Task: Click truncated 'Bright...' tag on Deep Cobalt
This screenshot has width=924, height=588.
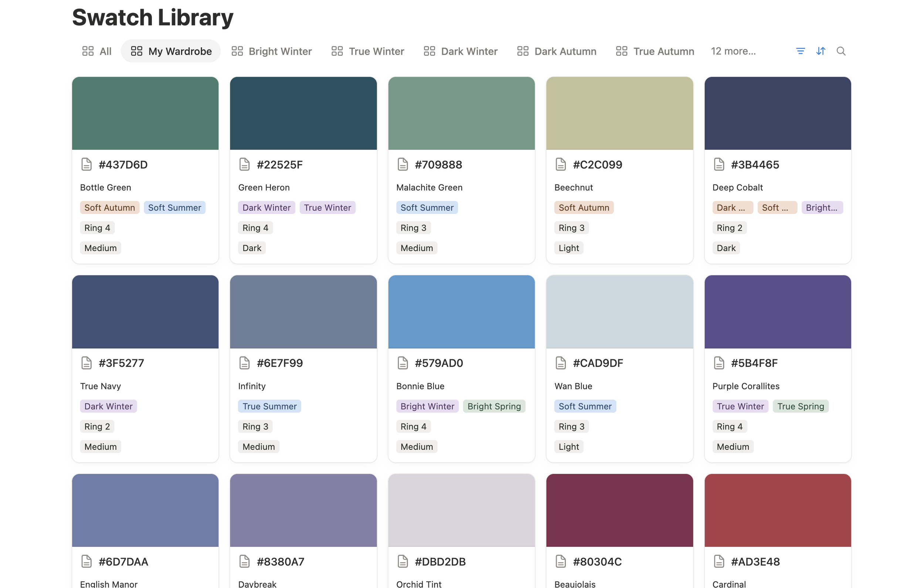Action: pos(822,208)
